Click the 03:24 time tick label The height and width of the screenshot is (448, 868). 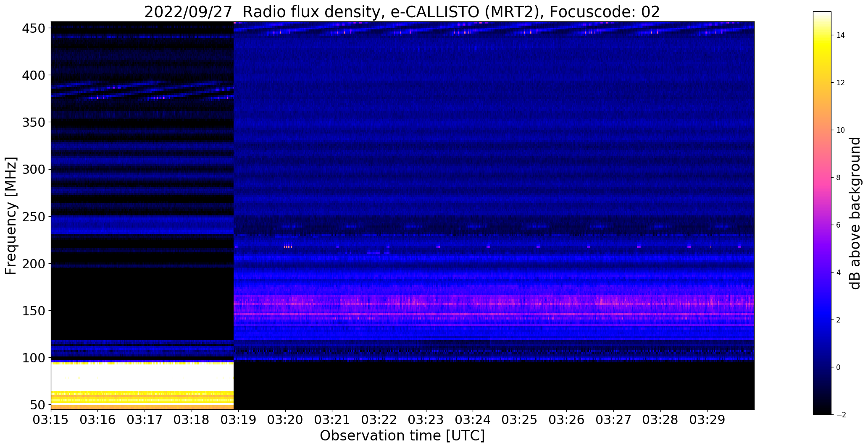click(x=473, y=420)
